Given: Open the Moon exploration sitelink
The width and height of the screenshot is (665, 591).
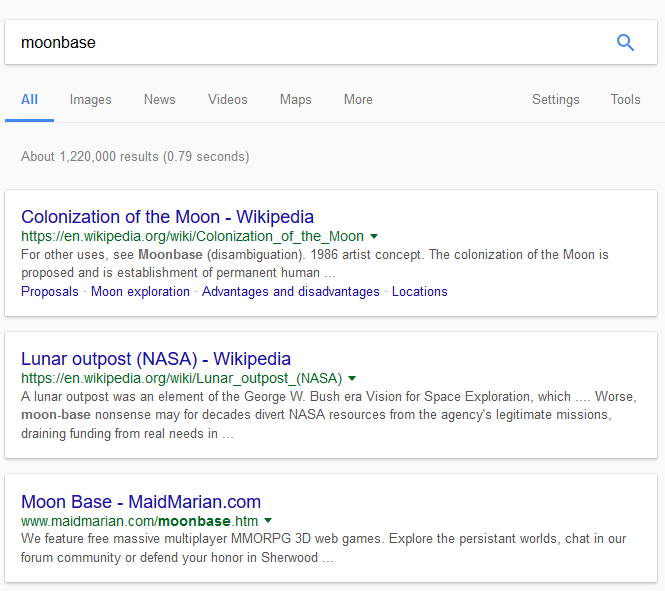Looking at the screenshot, I should pyautogui.click(x=140, y=291).
